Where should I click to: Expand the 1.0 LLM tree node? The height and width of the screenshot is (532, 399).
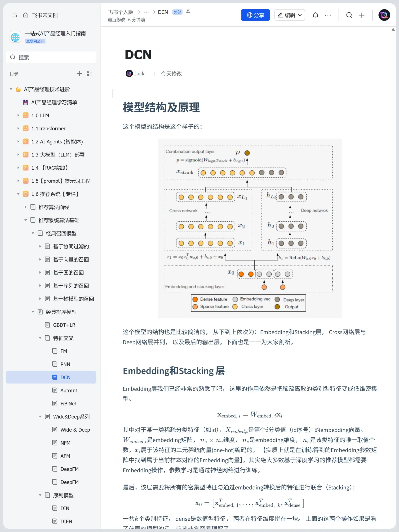point(18,115)
